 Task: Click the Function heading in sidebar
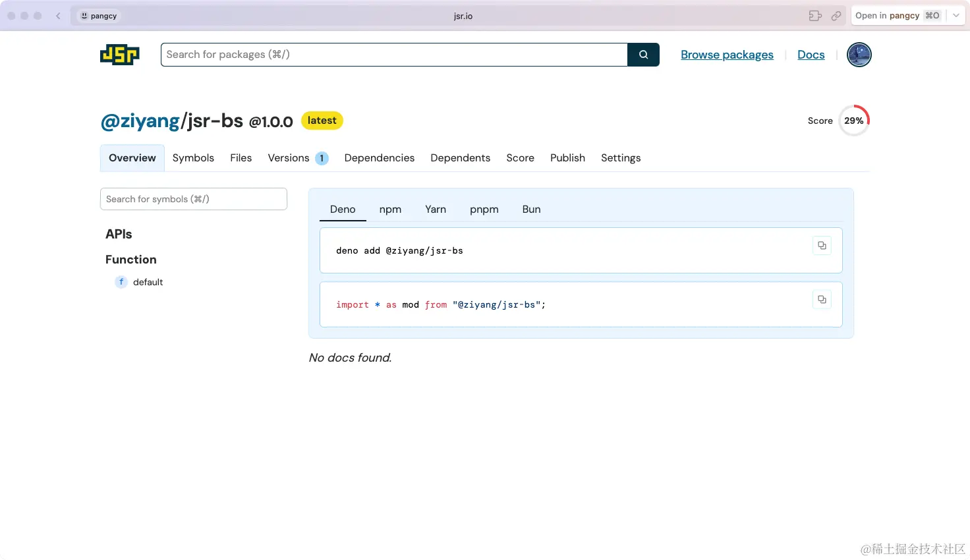pyautogui.click(x=131, y=260)
